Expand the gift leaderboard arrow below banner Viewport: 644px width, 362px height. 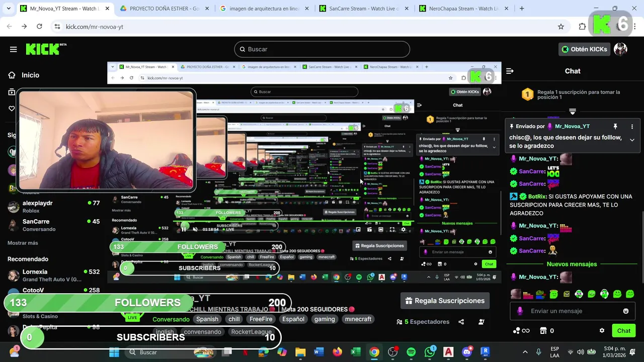[573, 111]
